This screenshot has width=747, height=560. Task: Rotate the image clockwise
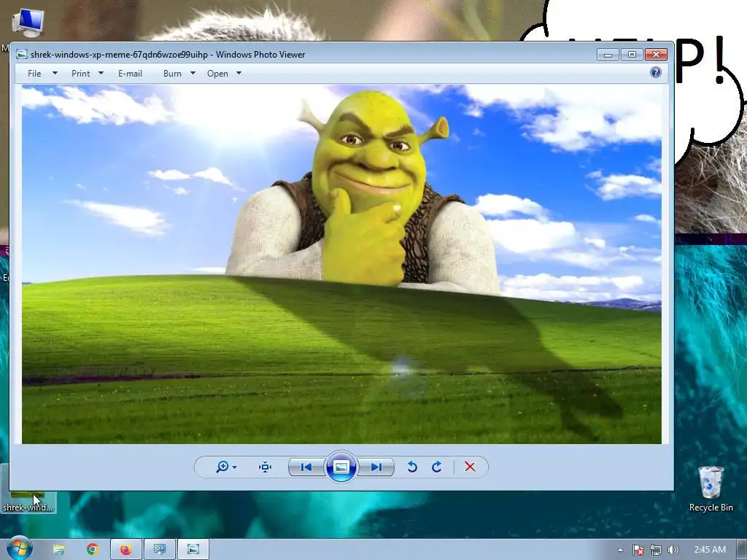click(436, 467)
